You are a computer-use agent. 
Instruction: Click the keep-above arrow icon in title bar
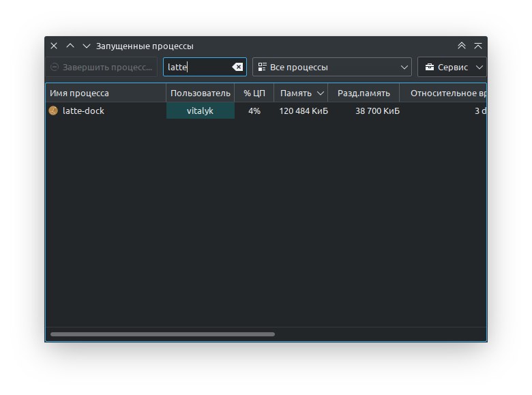478,46
